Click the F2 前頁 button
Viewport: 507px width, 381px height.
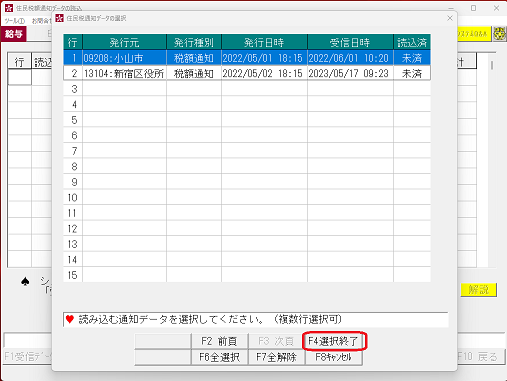click(x=219, y=341)
